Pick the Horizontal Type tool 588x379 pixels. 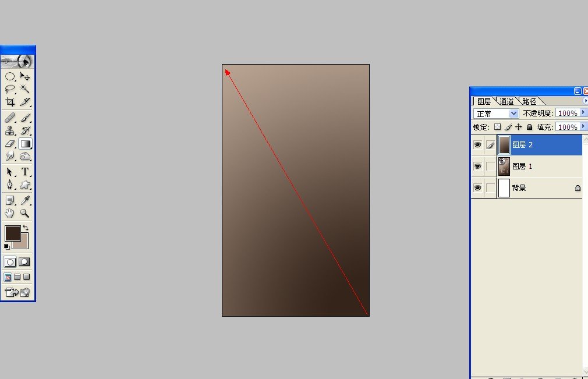pyautogui.click(x=25, y=172)
